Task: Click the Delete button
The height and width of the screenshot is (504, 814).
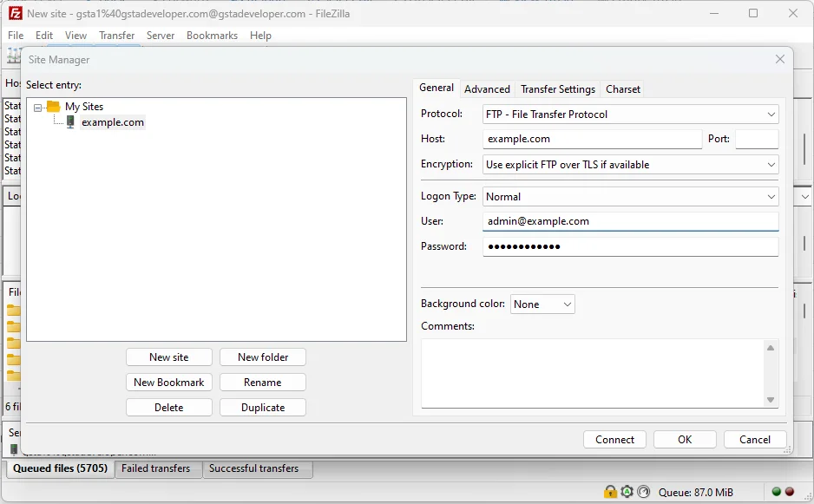Action: pyautogui.click(x=168, y=408)
